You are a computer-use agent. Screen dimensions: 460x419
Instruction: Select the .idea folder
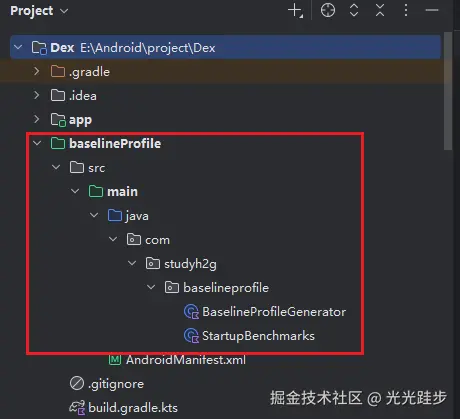coord(83,96)
